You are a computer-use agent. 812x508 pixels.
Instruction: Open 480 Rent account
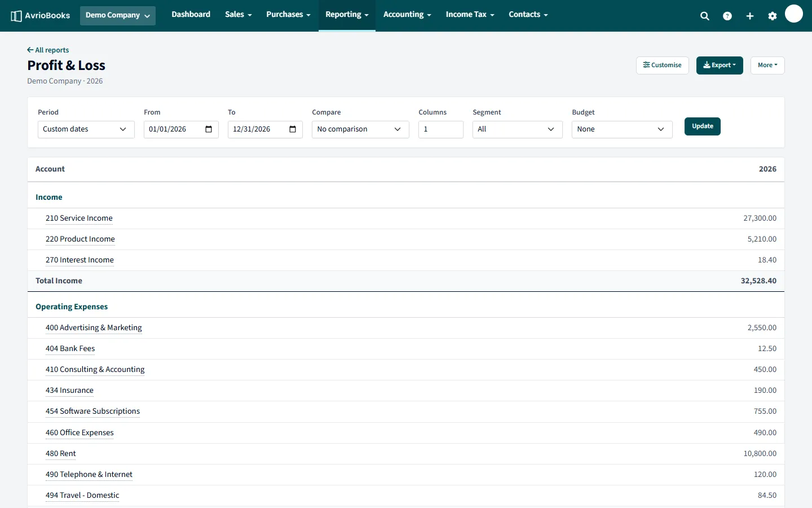[60, 454]
